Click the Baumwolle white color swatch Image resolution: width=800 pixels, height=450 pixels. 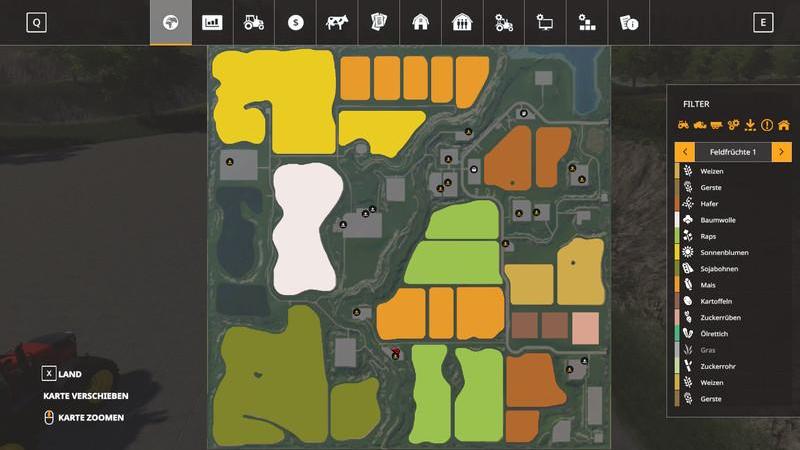coord(677,219)
